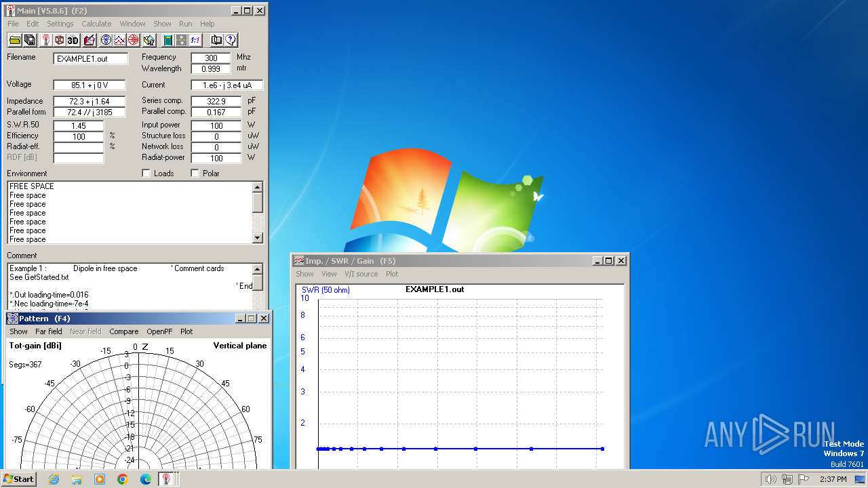Open Far field menu in Pattern window
868x488 pixels.
(48, 331)
